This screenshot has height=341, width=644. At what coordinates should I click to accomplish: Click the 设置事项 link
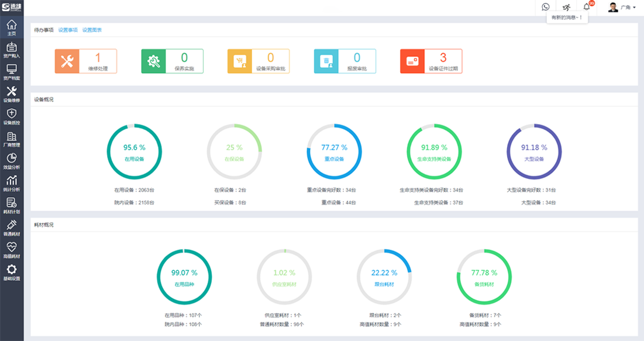pos(68,30)
